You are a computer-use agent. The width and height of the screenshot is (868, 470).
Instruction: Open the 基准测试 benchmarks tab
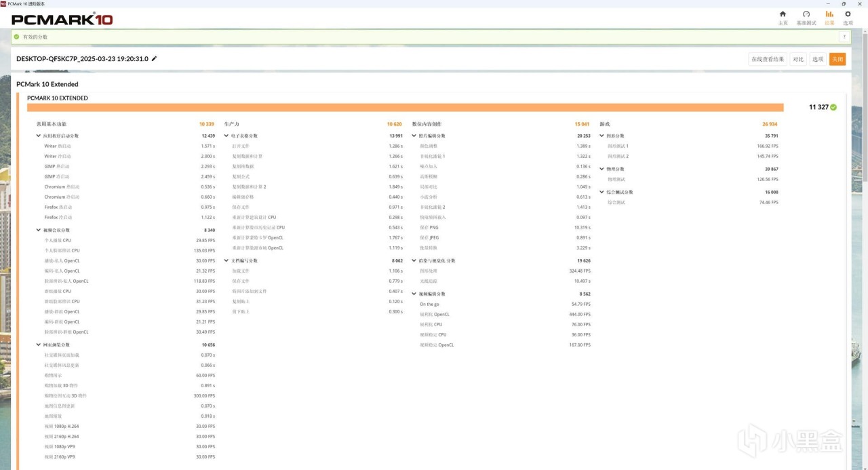click(x=806, y=18)
